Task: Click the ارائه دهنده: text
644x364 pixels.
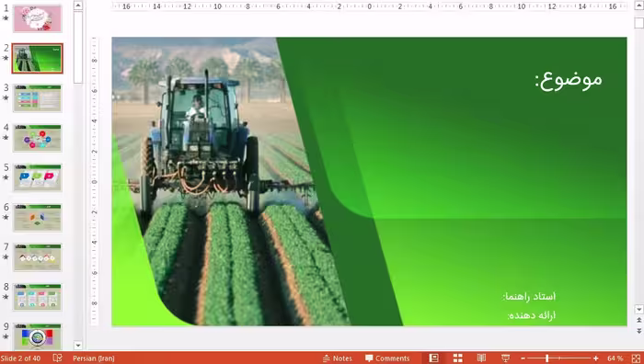Action: pyautogui.click(x=532, y=315)
